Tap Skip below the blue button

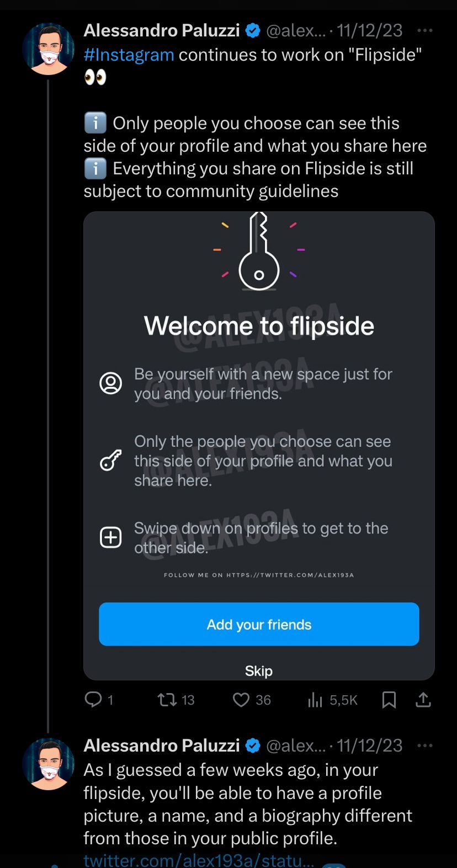259,670
